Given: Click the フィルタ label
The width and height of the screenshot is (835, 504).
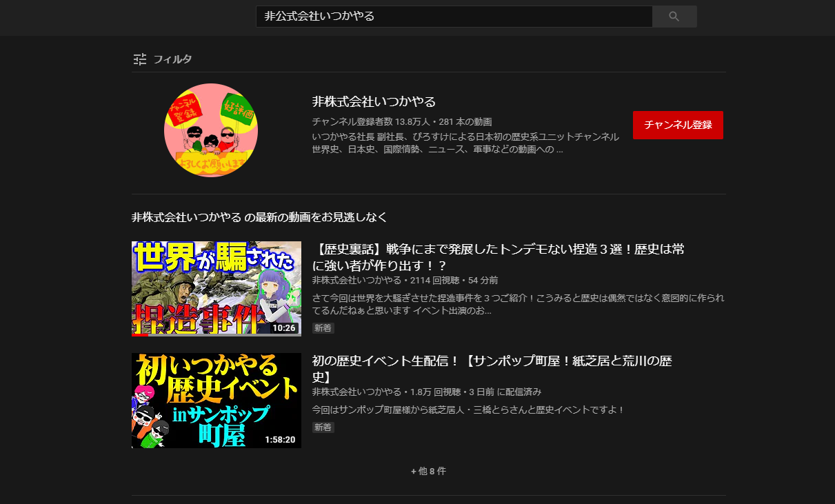Looking at the screenshot, I should 172,59.
